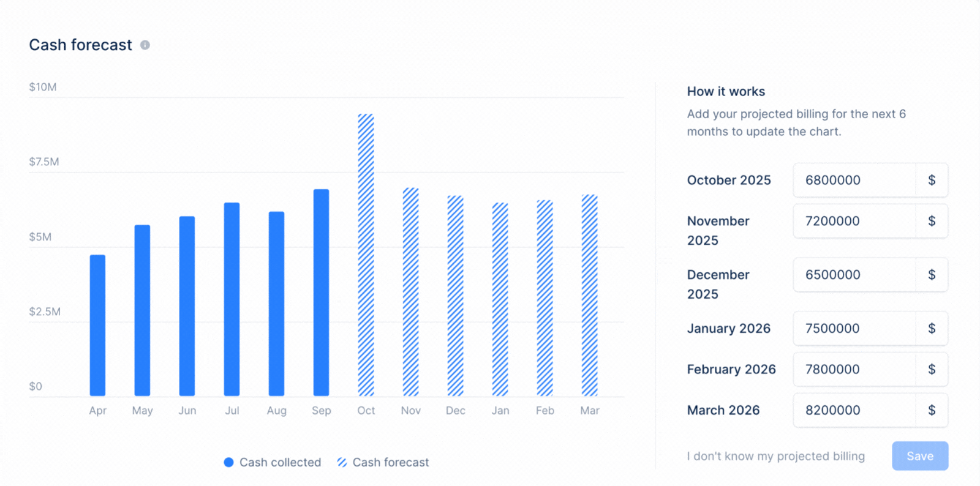Image resolution: width=980 pixels, height=486 pixels.
Task: Click the striped Dec forecast bar
Action: (455, 296)
